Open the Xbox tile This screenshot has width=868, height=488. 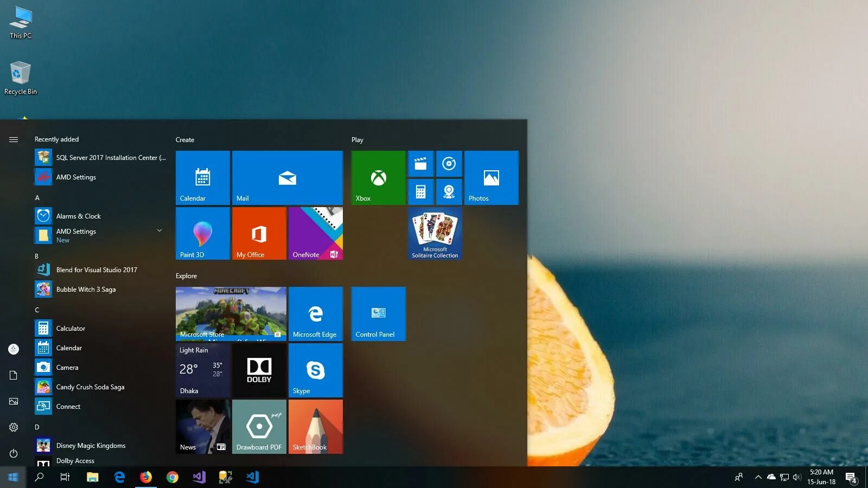click(x=379, y=178)
